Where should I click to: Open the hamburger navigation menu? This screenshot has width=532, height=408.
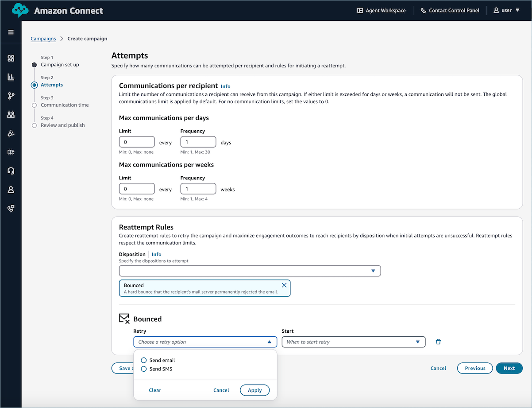pyautogui.click(x=11, y=32)
